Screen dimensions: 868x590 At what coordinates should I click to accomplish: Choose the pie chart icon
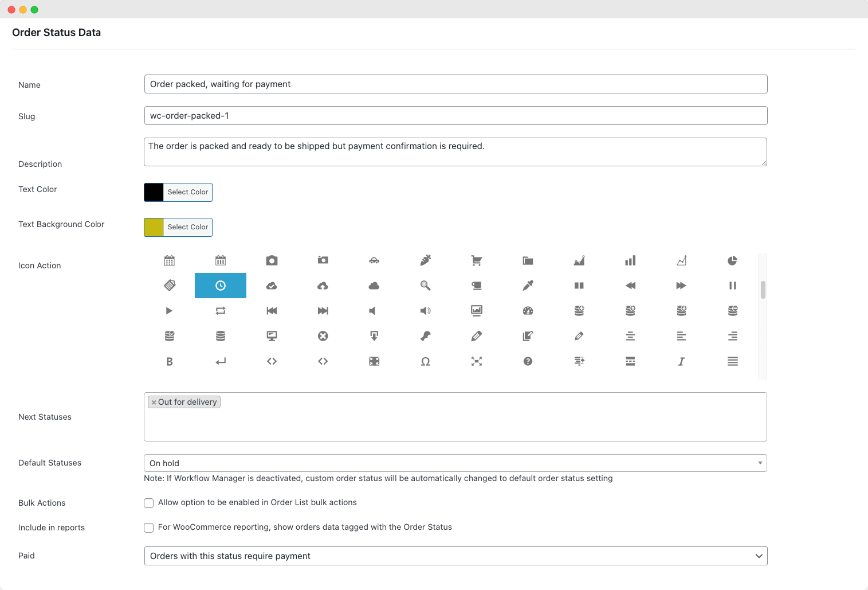coord(732,260)
